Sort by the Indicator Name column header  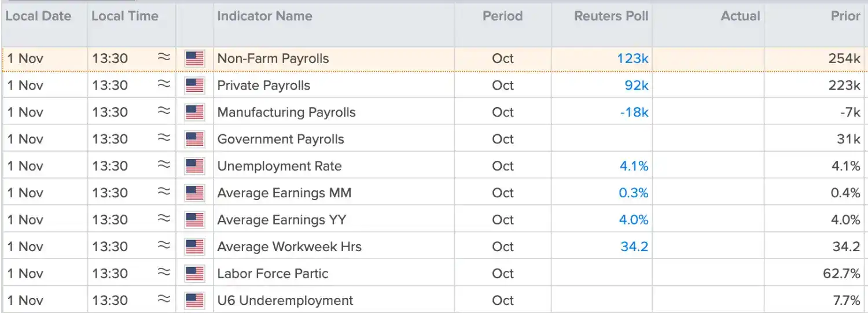264,16
